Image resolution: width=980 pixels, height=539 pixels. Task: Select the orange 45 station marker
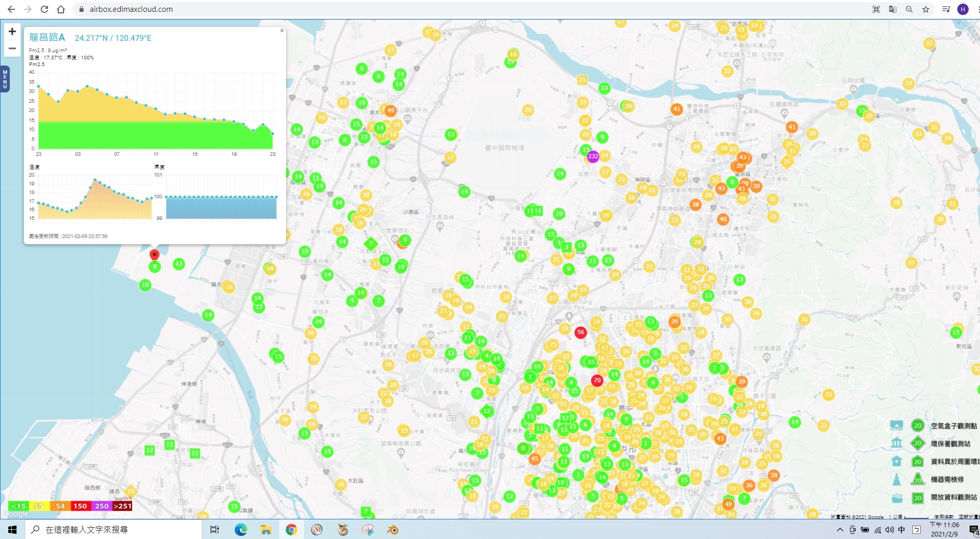(535, 458)
